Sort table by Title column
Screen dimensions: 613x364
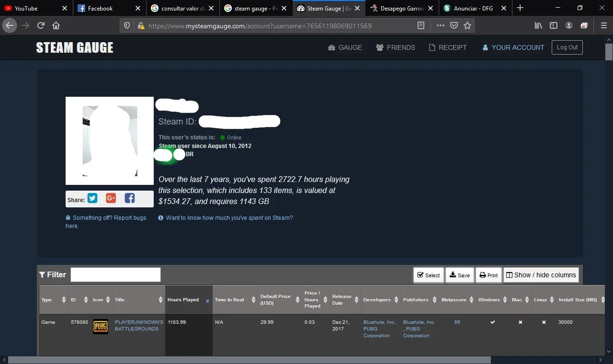click(139, 300)
